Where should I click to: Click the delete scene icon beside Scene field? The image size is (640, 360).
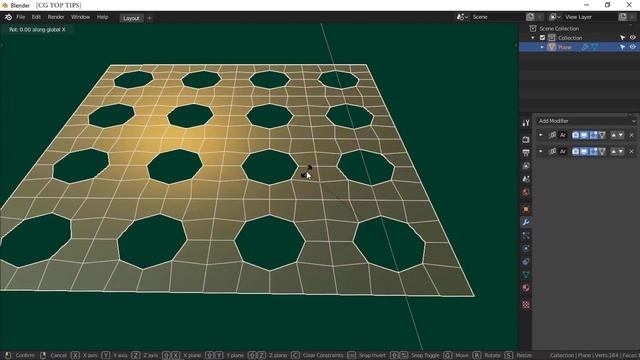point(540,17)
